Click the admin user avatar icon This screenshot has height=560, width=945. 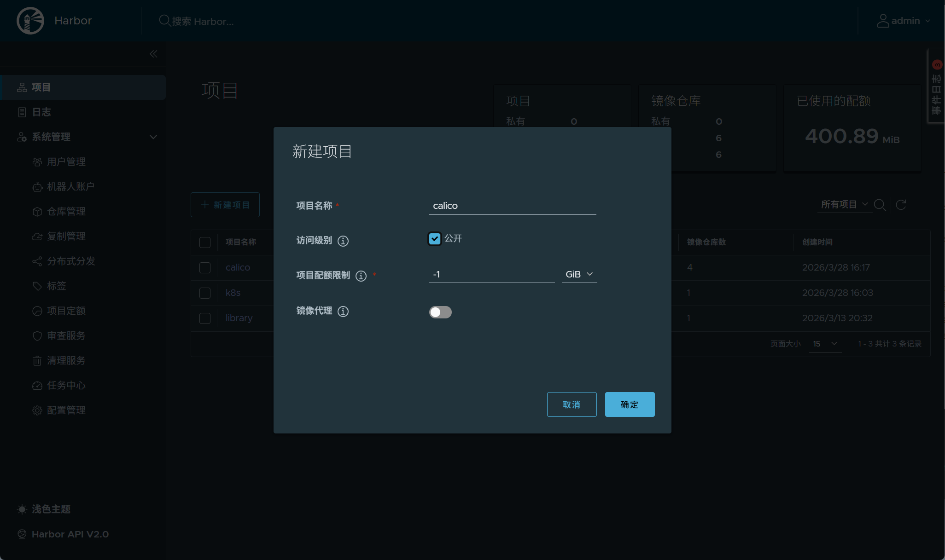point(883,21)
